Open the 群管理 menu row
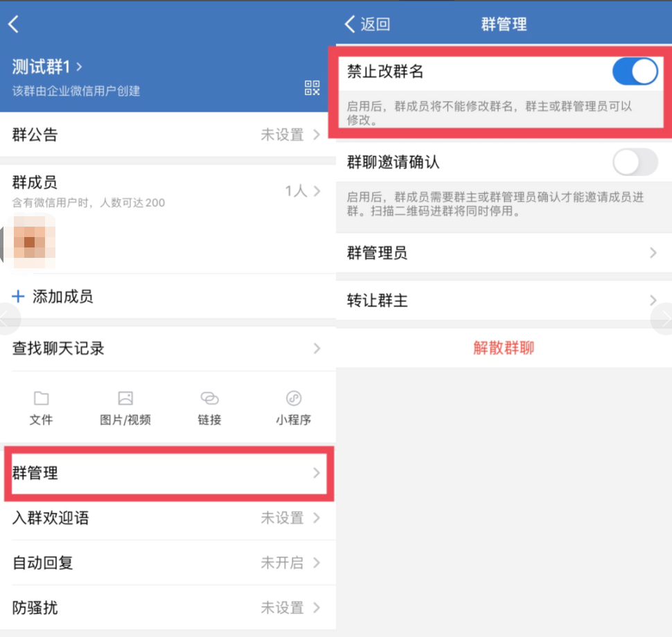672x637 pixels. (169, 473)
